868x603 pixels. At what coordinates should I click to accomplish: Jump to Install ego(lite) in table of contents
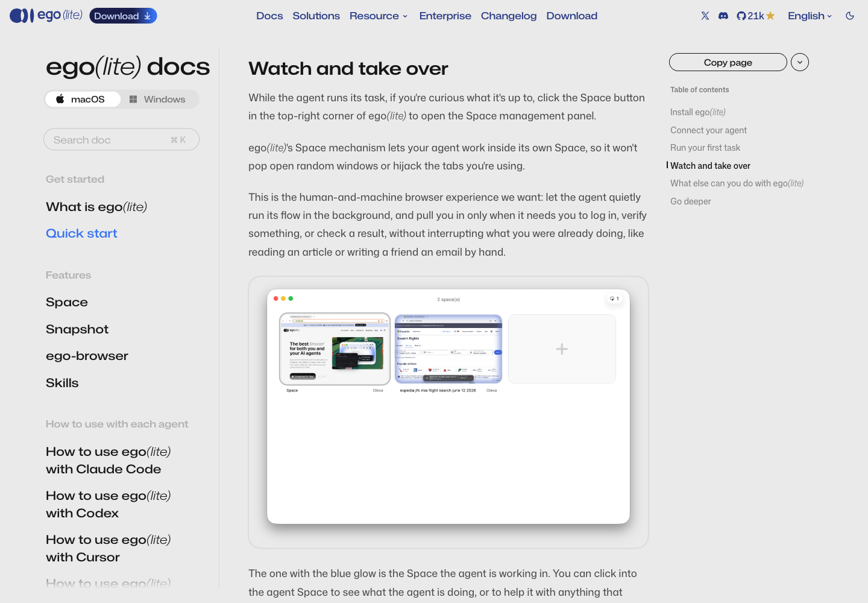coord(698,112)
